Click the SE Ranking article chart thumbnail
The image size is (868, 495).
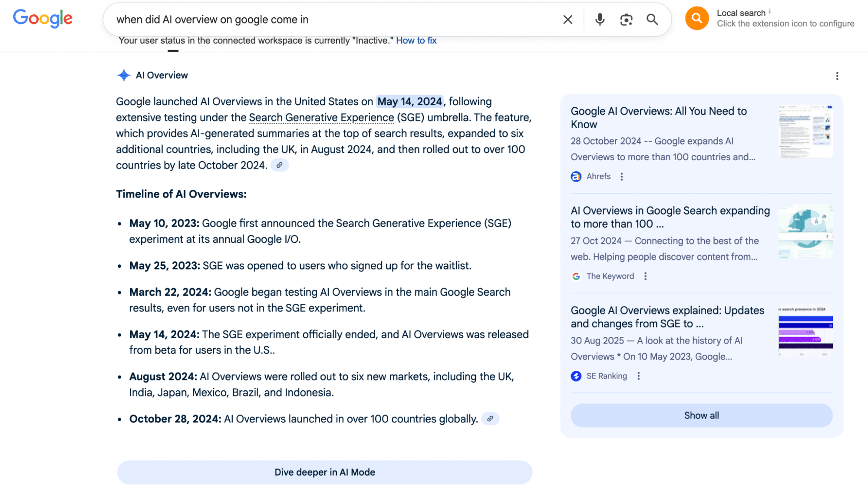[805, 331]
